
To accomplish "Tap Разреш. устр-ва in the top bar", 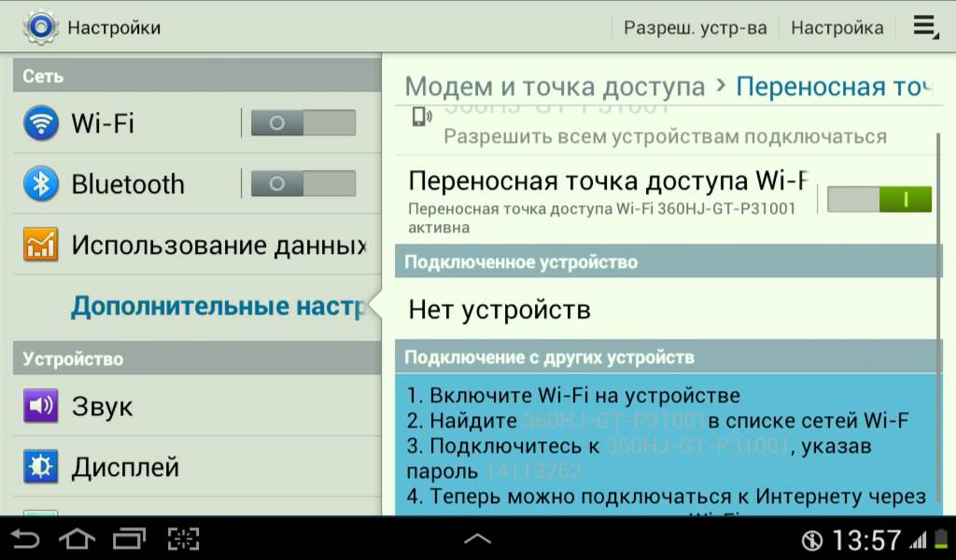I will tap(695, 27).
